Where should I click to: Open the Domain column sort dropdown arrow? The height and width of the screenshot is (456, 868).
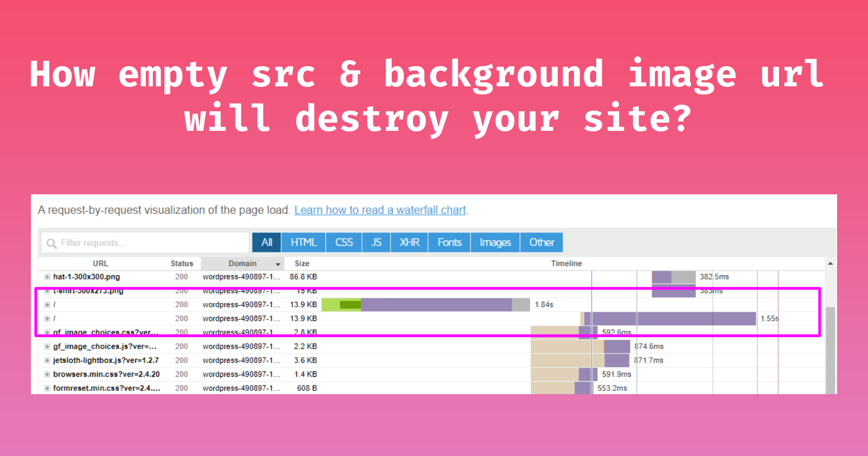(278, 264)
